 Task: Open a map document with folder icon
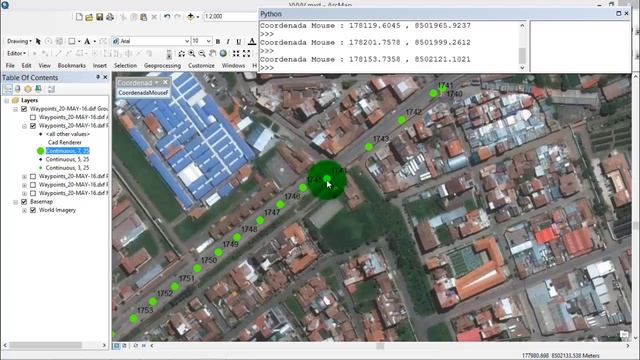[x=89, y=17]
